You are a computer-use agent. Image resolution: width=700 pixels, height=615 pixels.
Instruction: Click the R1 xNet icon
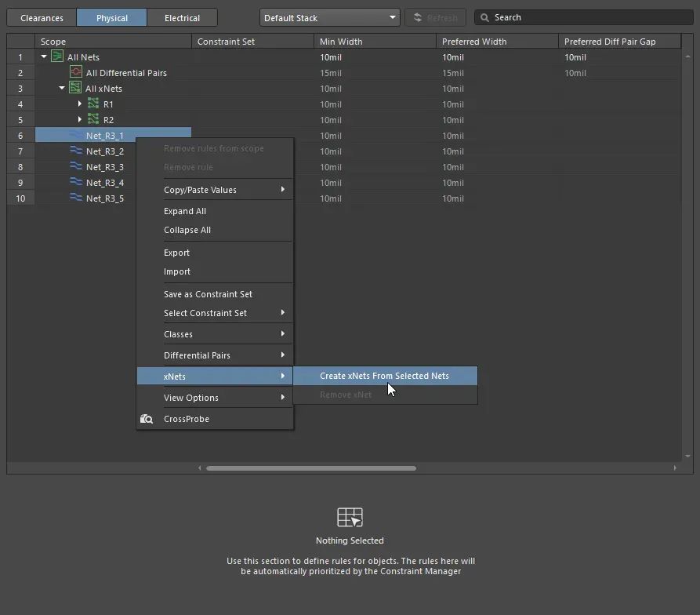pyautogui.click(x=92, y=104)
